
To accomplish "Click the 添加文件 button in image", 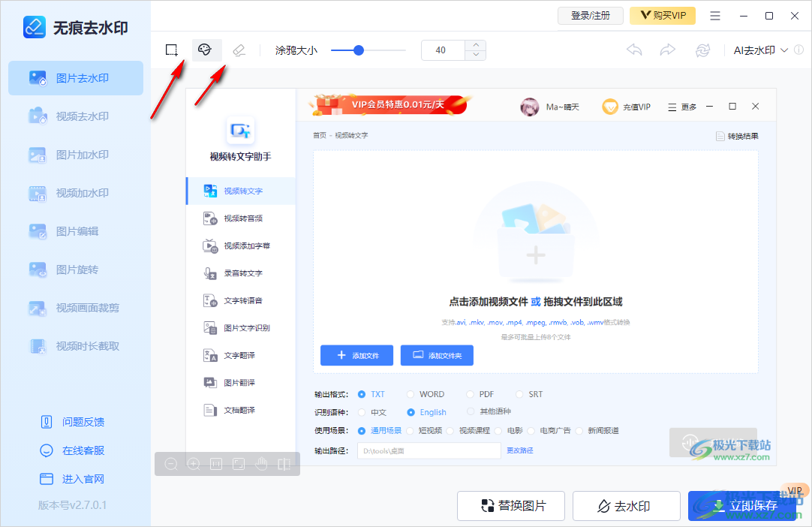I will pyautogui.click(x=356, y=356).
